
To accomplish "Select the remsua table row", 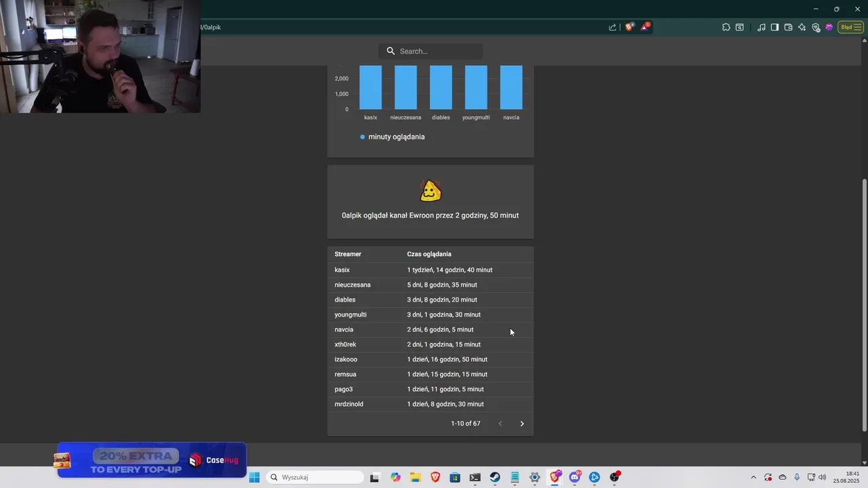I will [x=431, y=374].
